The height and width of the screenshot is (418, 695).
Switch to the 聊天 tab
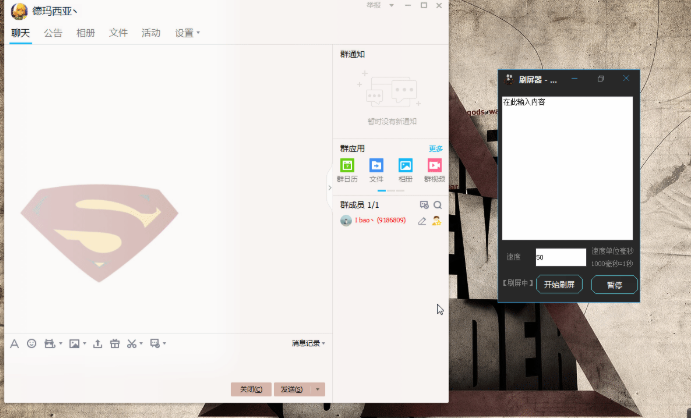[x=20, y=33]
